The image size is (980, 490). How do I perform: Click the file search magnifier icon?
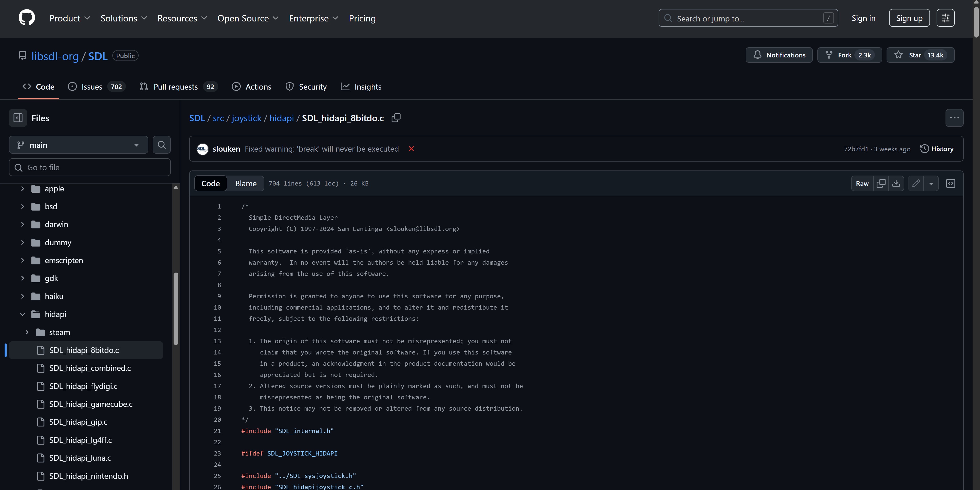(x=162, y=145)
